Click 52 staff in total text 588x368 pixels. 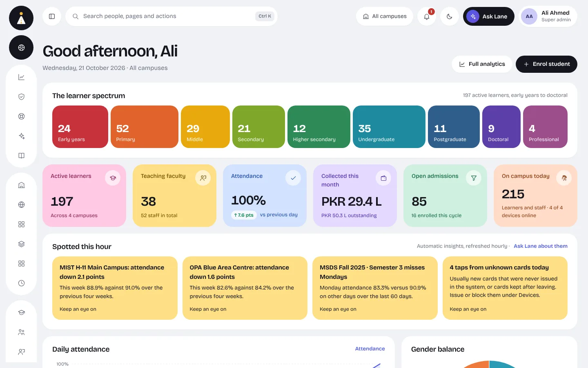coord(159,215)
